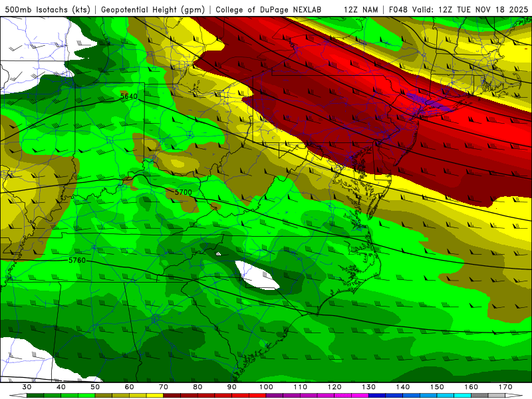Click the 40 value on the color scale
This screenshot has width=532, height=399.
point(61,387)
